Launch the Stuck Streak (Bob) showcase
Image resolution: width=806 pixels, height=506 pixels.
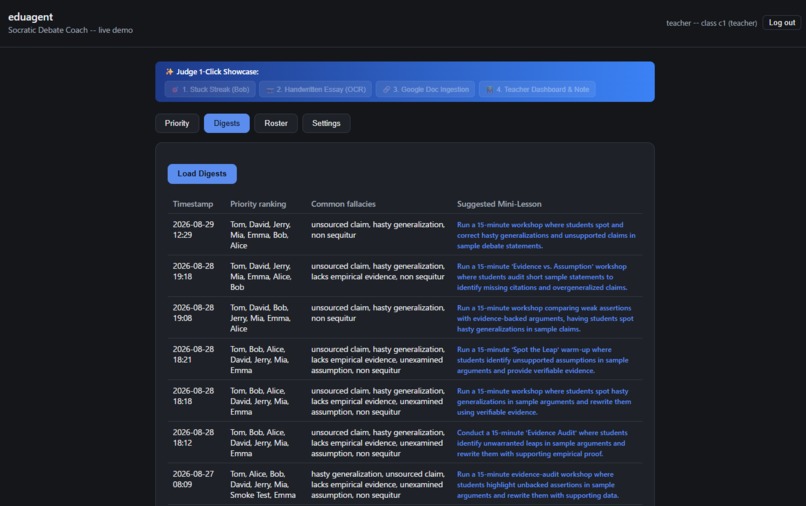210,89
